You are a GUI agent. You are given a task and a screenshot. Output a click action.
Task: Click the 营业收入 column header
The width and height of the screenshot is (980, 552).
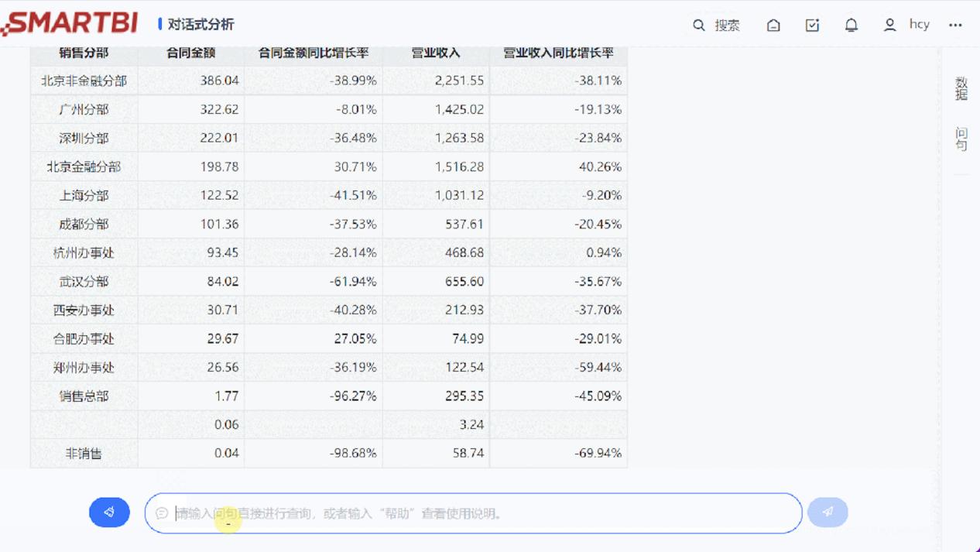436,53
